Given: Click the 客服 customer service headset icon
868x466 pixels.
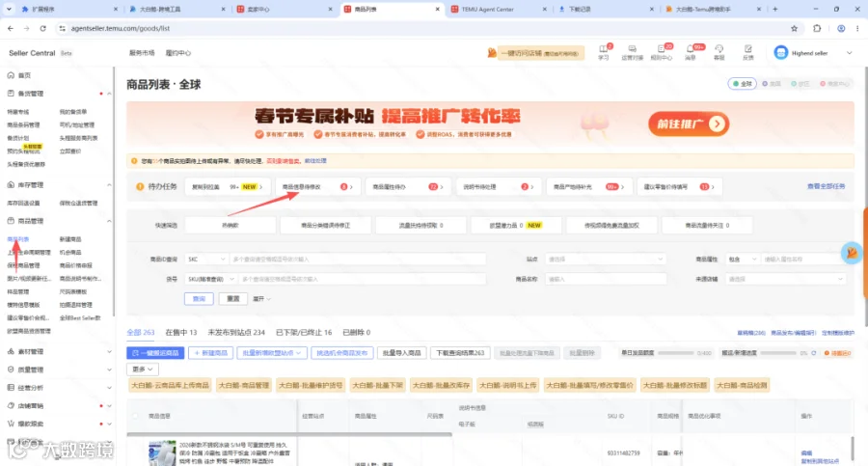Looking at the screenshot, I should pos(719,49).
